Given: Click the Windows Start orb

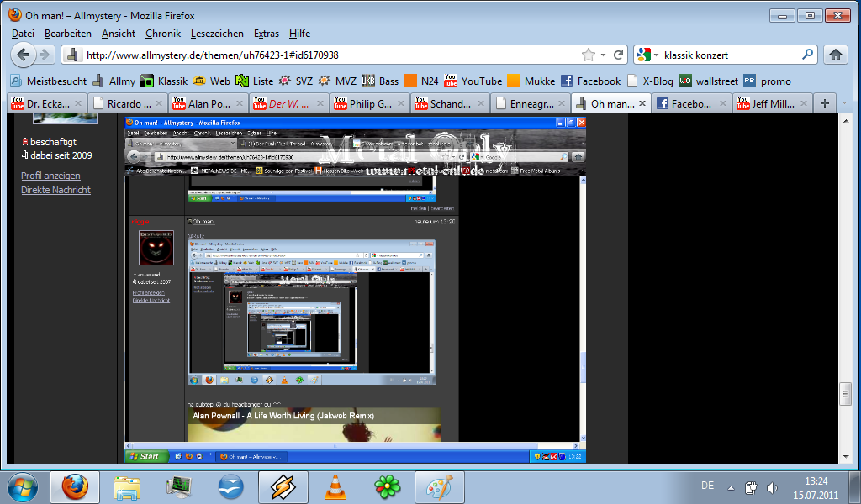Looking at the screenshot, I should (x=23, y=487).
